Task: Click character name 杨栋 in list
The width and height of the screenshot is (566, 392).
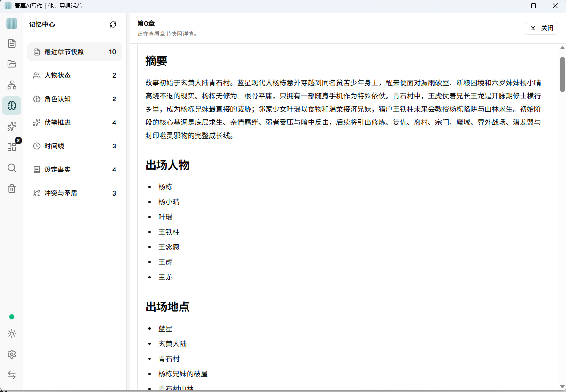Action: 165,187
